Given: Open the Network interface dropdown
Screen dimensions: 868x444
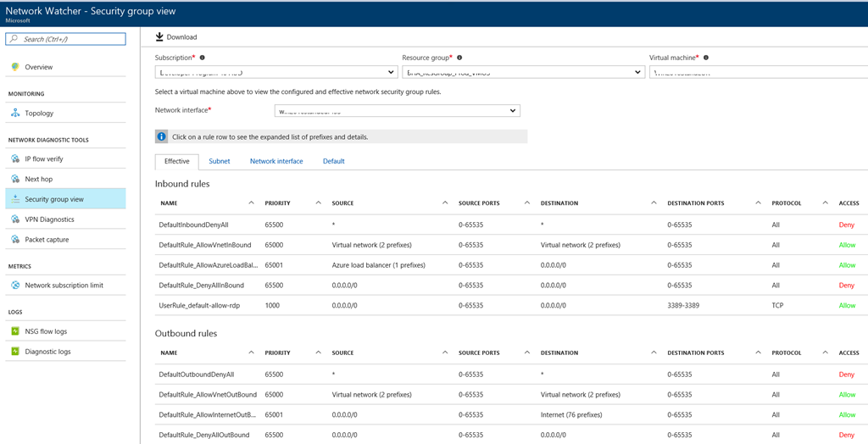Looking at the screenshot, I should 397,111.
